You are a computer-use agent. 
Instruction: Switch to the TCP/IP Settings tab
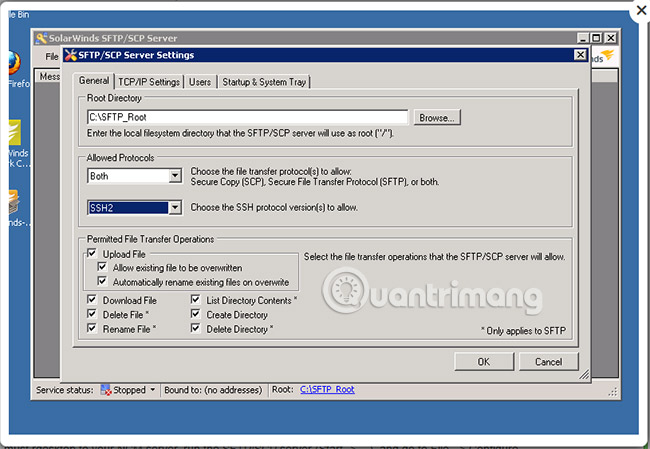[149, 82]
